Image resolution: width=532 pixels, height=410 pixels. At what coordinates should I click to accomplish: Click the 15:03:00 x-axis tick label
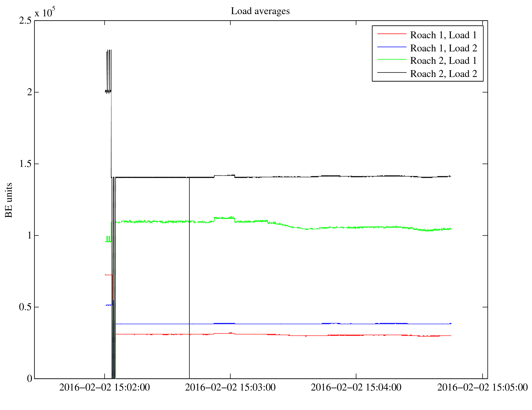(x=230, y=388)
